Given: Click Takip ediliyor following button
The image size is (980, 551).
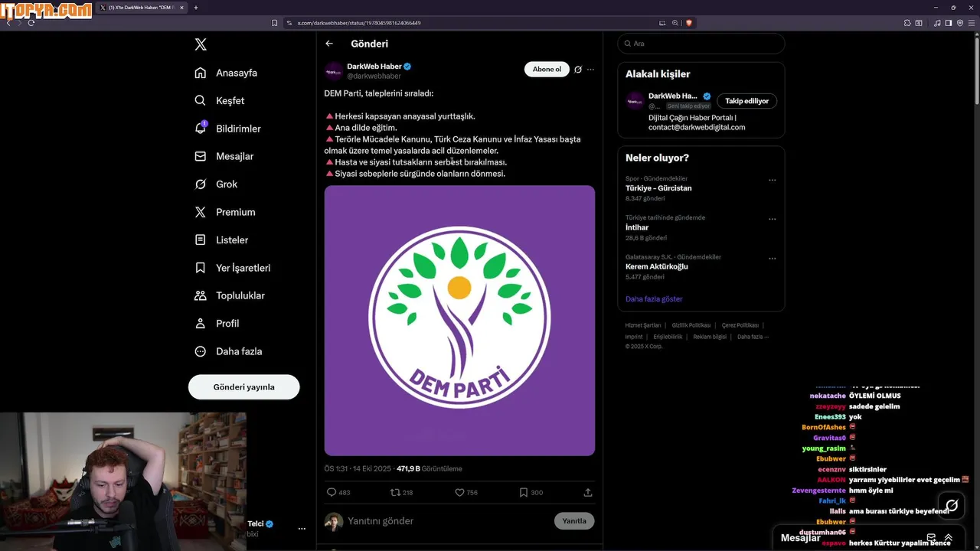Looking at the screenshot, I should [x=747, y=101].
